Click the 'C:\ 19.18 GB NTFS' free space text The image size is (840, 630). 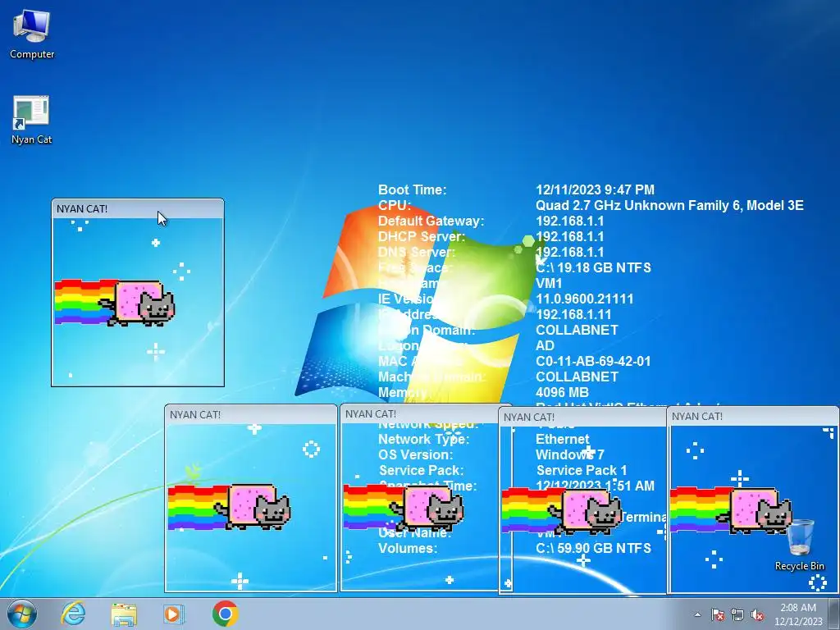tap(593, 268)
